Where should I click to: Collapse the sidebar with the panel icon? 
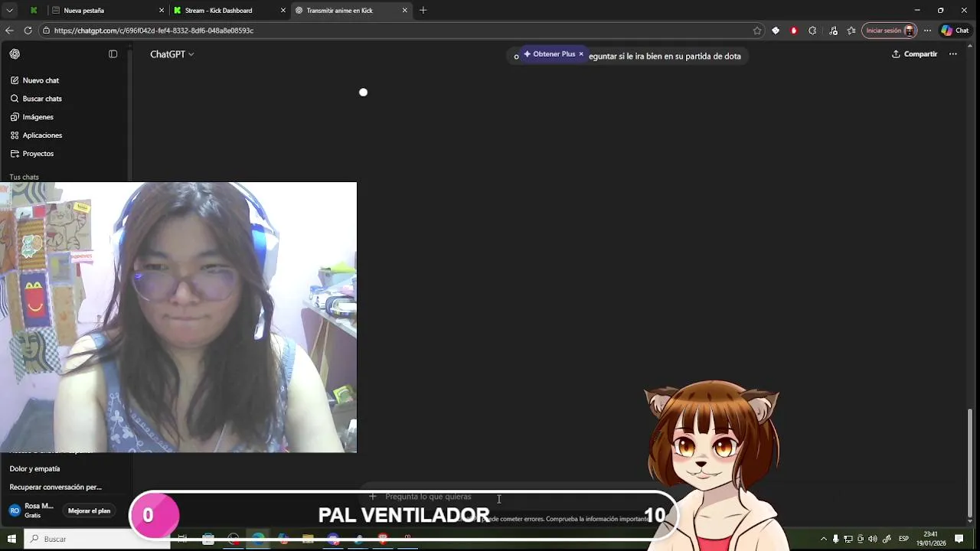113,54
